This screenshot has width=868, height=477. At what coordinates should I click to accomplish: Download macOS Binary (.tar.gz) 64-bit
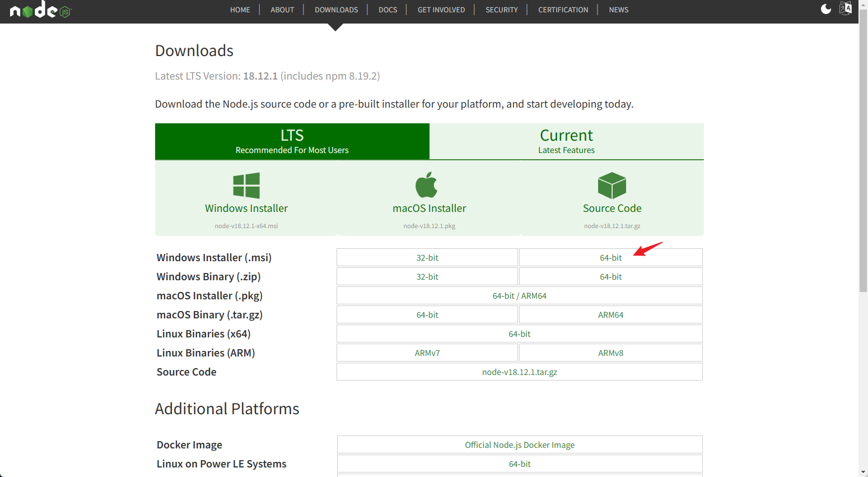427,315
